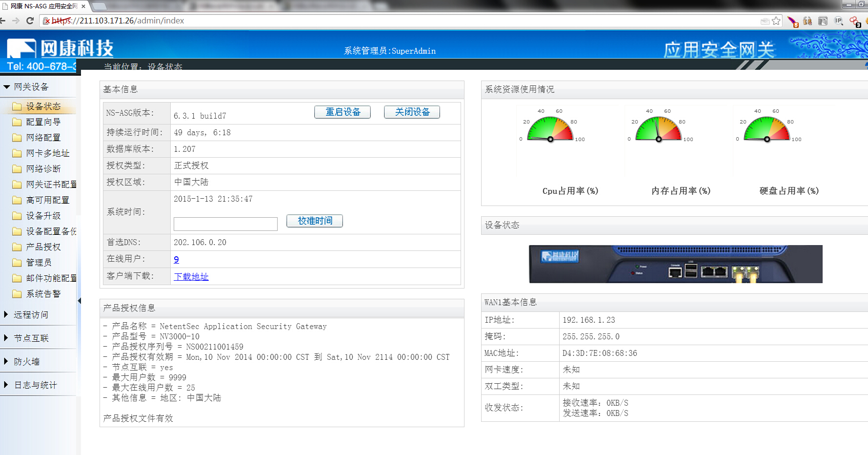Viewport: 868px width, 455px height.
Task: Click the 硬盘占用率 gauge
Action: click(767, 127)
